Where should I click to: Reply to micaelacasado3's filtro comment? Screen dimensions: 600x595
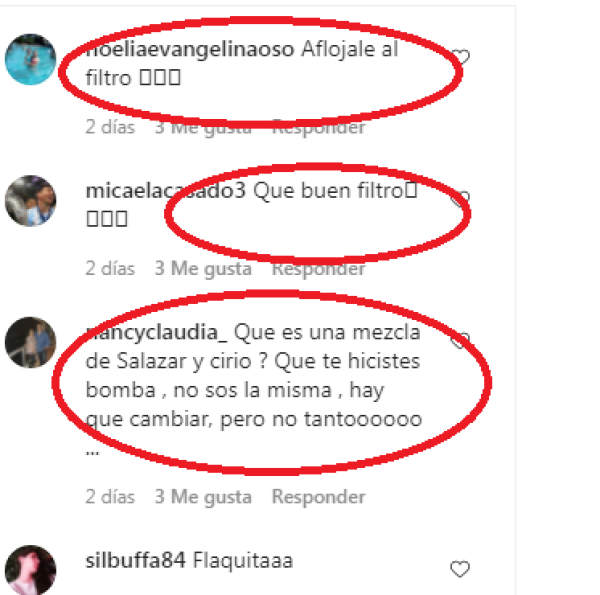click(318, 269)
